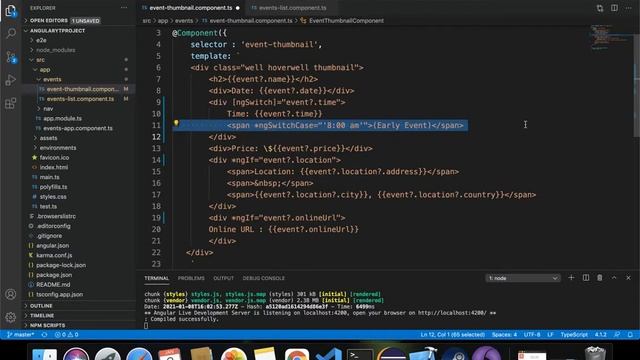
Task: Open the Extensions view
Action: (11, 103)
